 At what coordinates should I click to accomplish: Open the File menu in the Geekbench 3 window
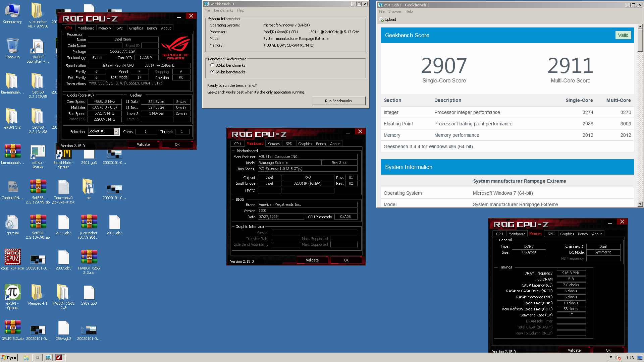tap(207, 10)
